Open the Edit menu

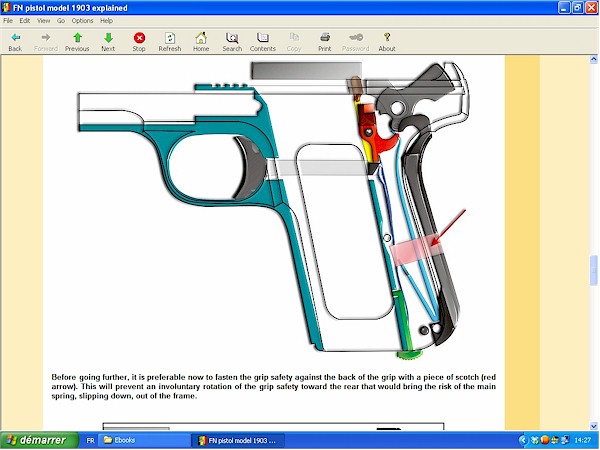pos(24,21)
